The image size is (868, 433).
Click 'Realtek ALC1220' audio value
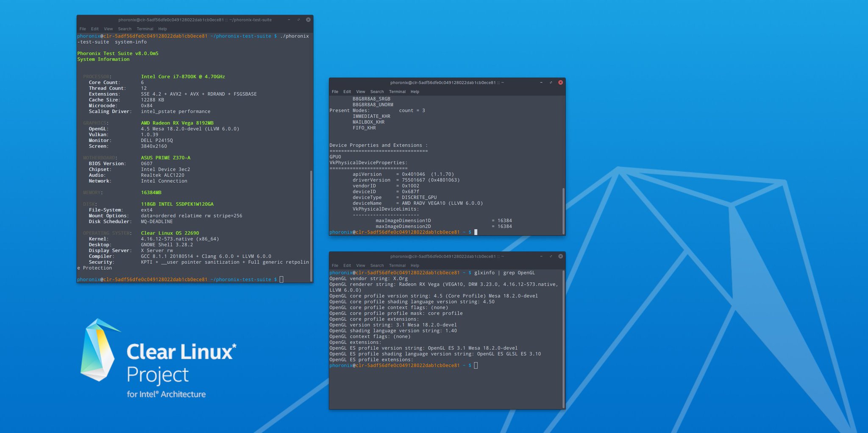[163, 175]
